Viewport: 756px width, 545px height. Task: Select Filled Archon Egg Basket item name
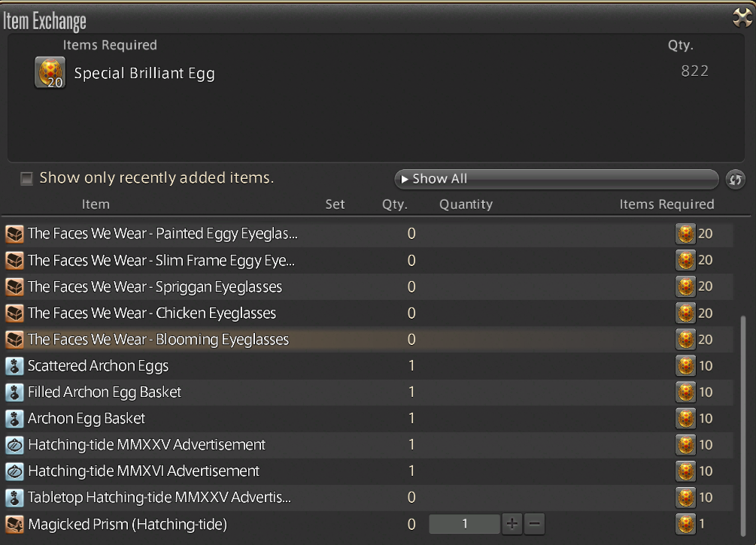pyautogui.click(x=104, y=392)
